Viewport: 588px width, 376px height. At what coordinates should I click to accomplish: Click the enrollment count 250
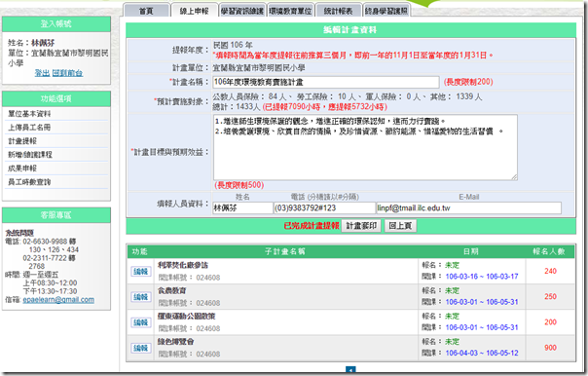coord(550,296)
